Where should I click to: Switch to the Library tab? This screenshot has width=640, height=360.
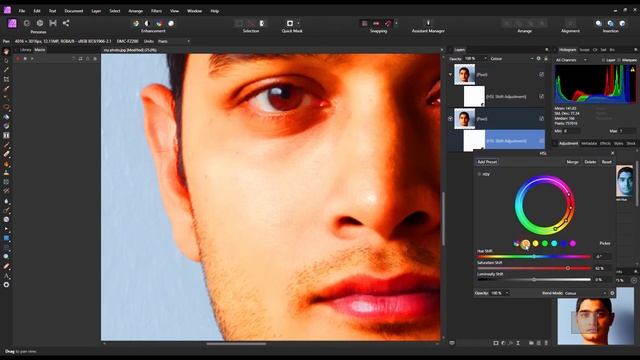tap(25, 50)
